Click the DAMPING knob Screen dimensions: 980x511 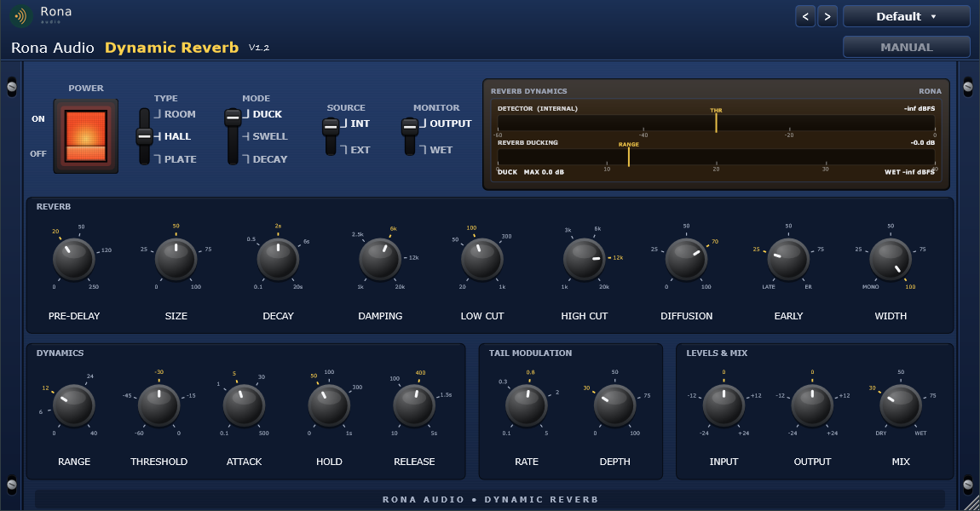tap(380, 259)
